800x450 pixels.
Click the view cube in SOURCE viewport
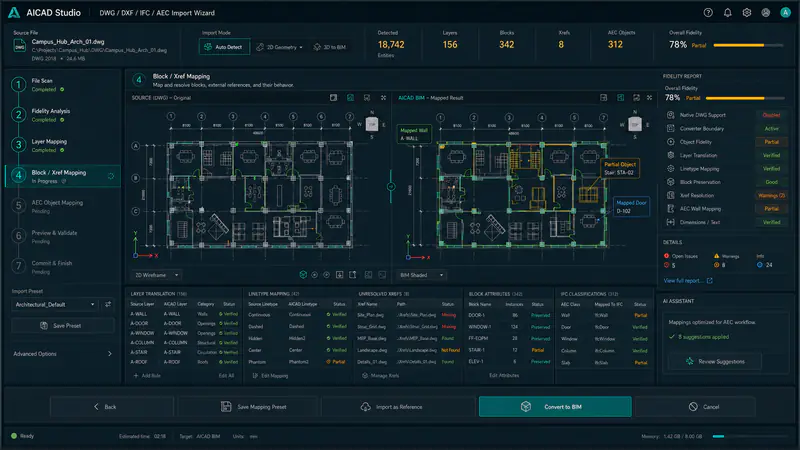372,124
